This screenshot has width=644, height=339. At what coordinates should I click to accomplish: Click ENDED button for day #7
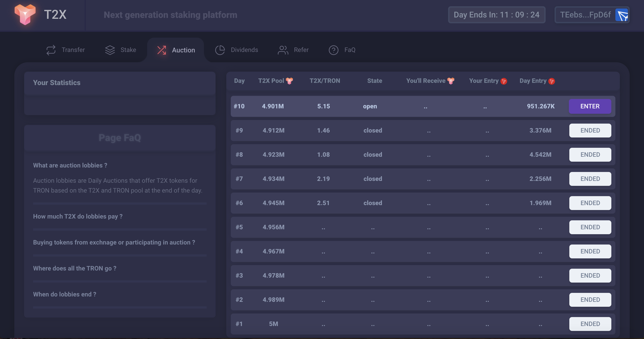tap(590, 179)
